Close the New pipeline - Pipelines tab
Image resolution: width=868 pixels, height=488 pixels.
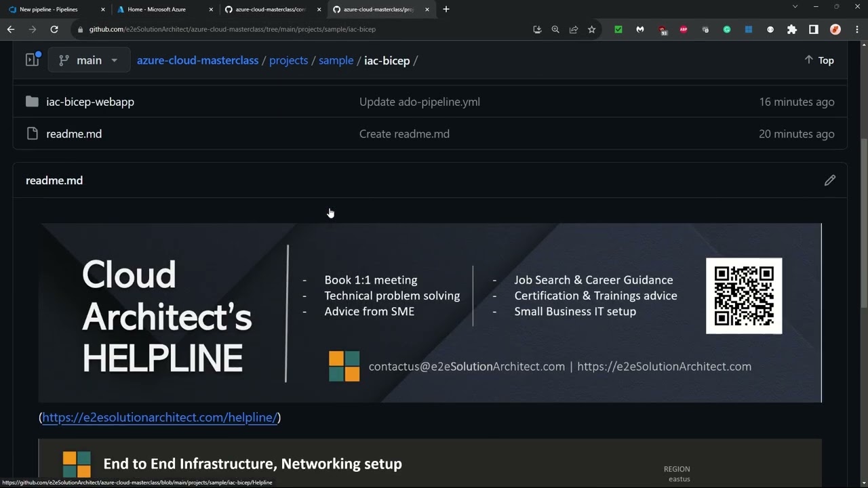click(103, 9)
